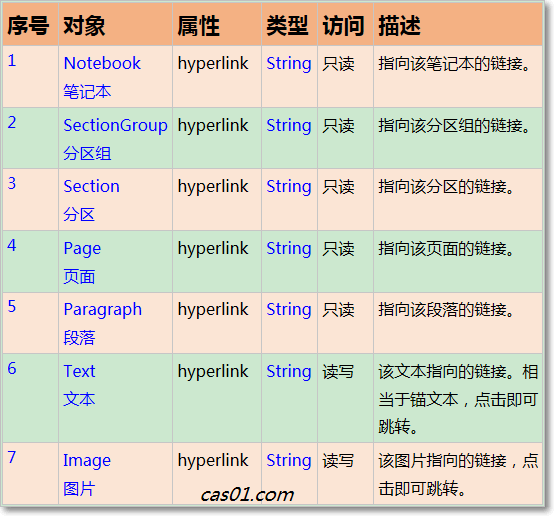This screenshot has width=554, height=516.
Task: Click hyperlink property in Notebook row
Action: pos(213,64)
